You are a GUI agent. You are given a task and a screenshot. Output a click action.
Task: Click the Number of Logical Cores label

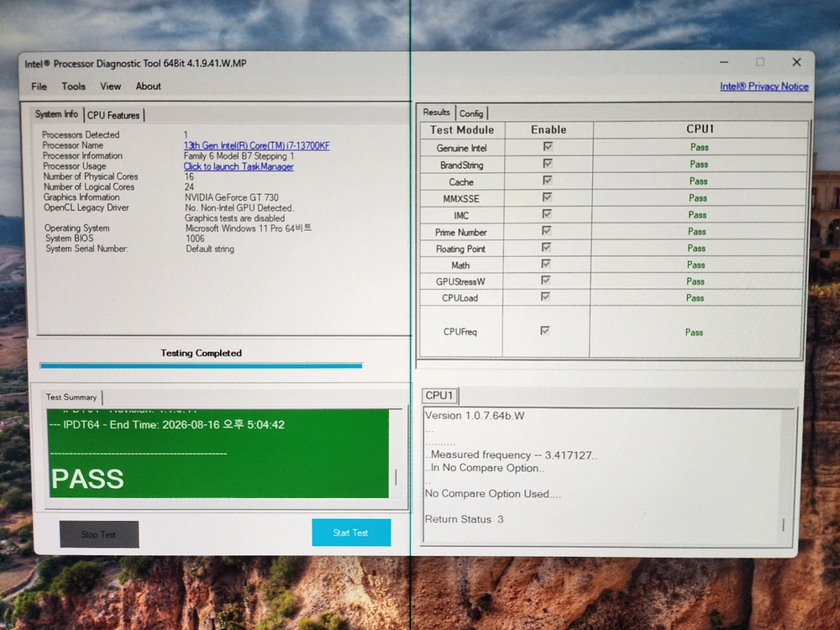pos(89,187)
